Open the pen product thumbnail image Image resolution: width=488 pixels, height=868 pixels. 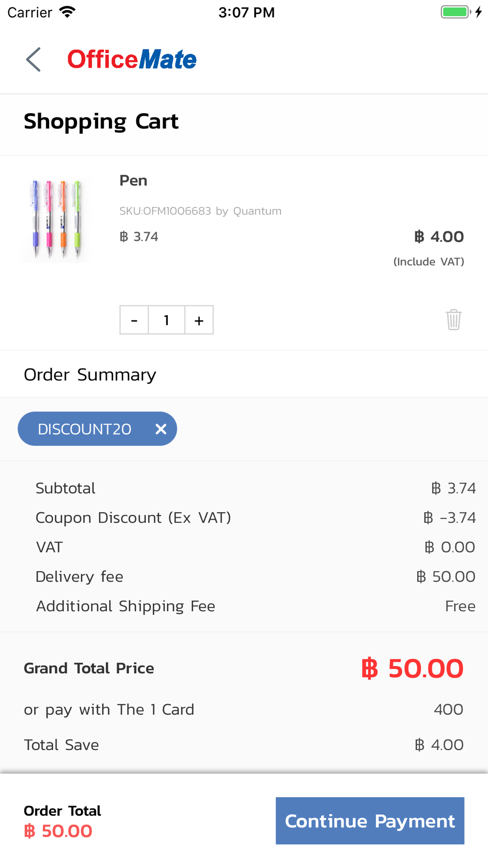pos(55,219)
